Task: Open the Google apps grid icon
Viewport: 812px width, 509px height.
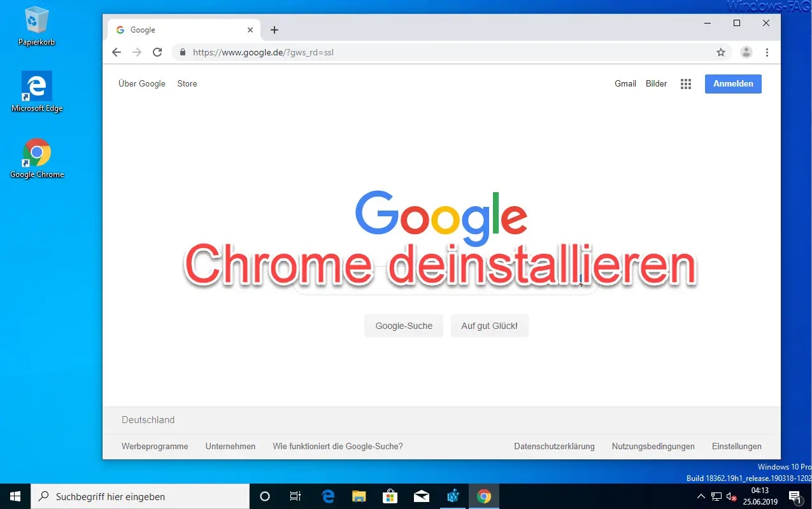Action: tap(685, 83)
